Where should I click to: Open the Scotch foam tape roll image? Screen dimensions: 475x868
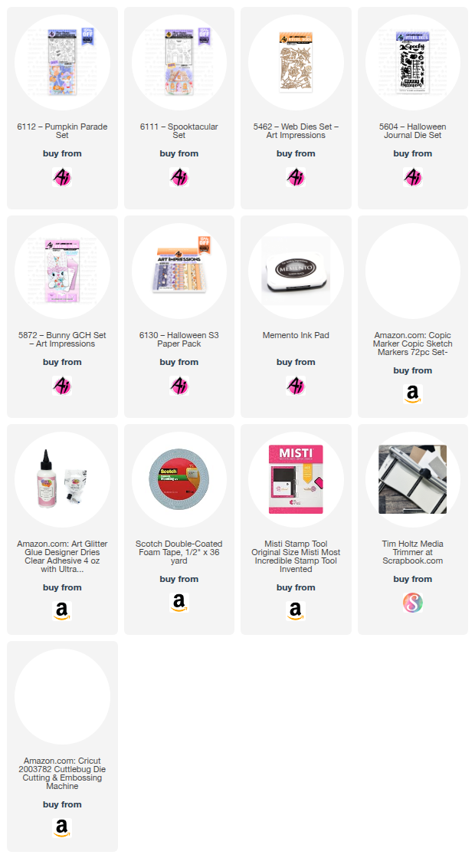[179, 479]
